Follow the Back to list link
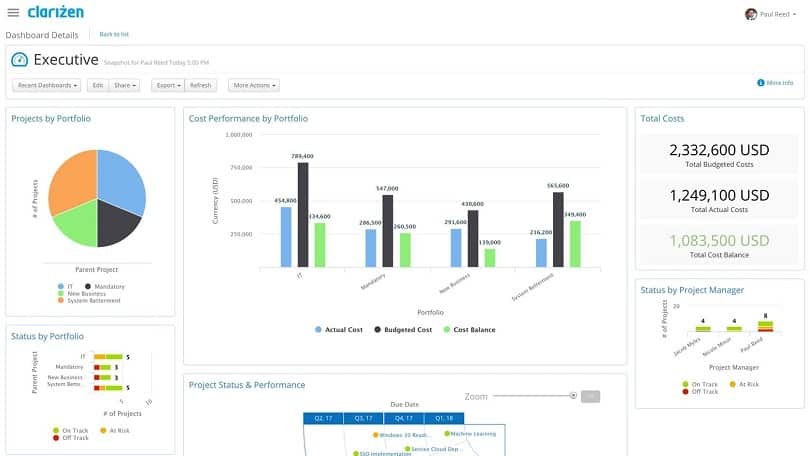The width and height of the screenshot is (810, 456). (114, 34)
